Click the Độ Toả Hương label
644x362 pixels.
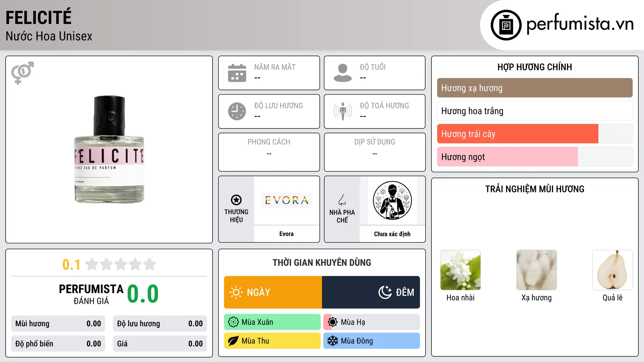pos(384,106)
